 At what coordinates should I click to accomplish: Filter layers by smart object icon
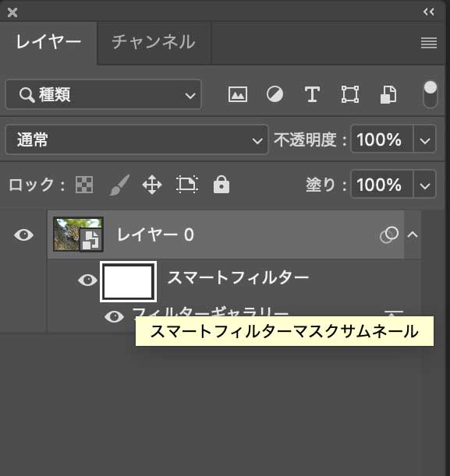click(388, 94)
